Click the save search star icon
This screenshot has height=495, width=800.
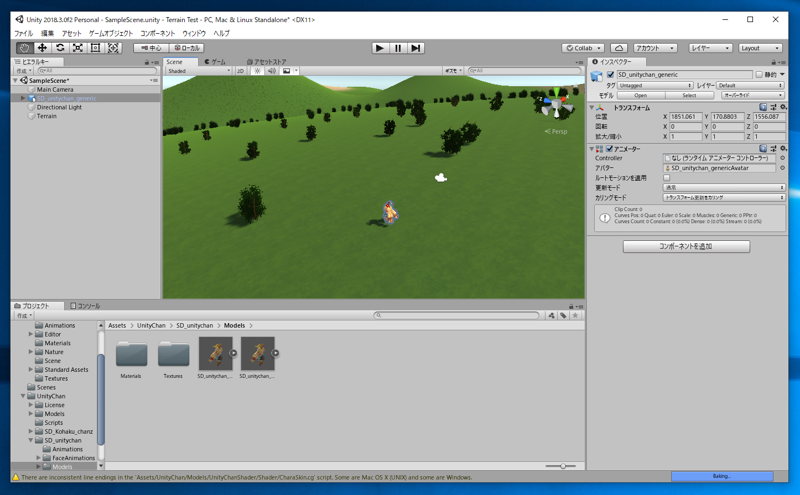[575, 315]
